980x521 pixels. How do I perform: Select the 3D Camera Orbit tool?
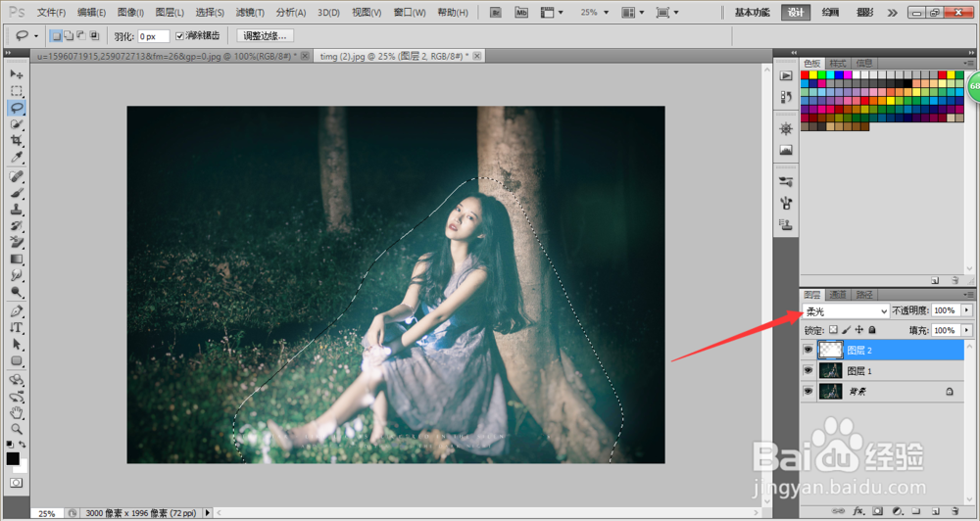(x=17, y=396)
